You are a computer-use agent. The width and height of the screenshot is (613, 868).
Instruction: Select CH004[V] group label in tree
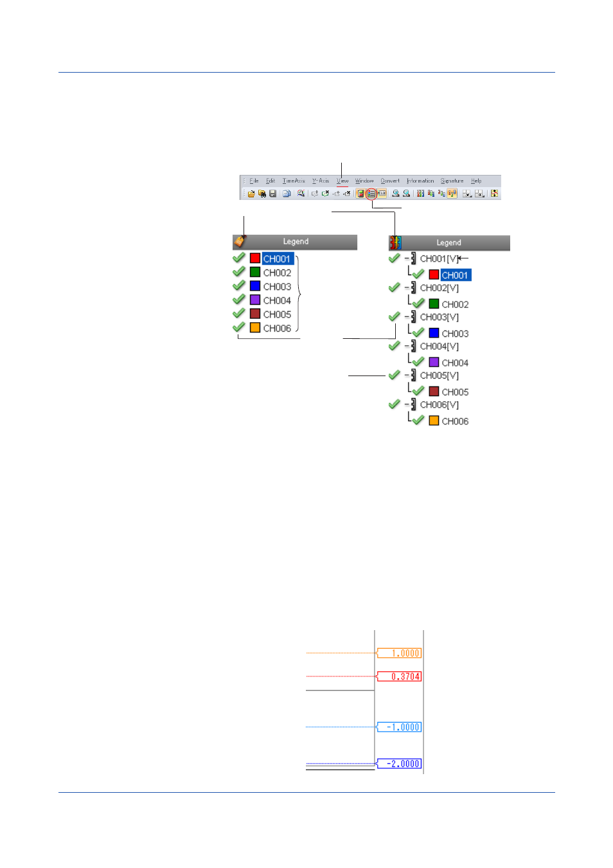click(440, 347)
